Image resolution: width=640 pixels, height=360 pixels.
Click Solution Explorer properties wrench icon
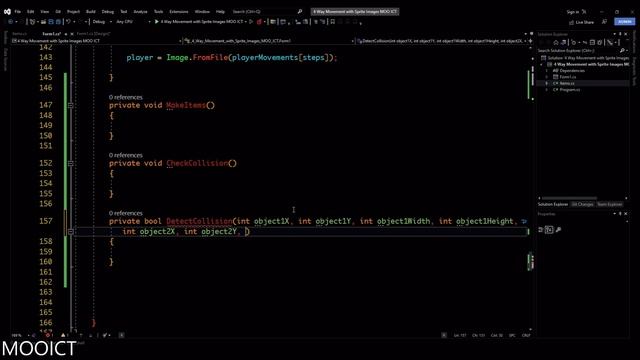click(610, 42)
